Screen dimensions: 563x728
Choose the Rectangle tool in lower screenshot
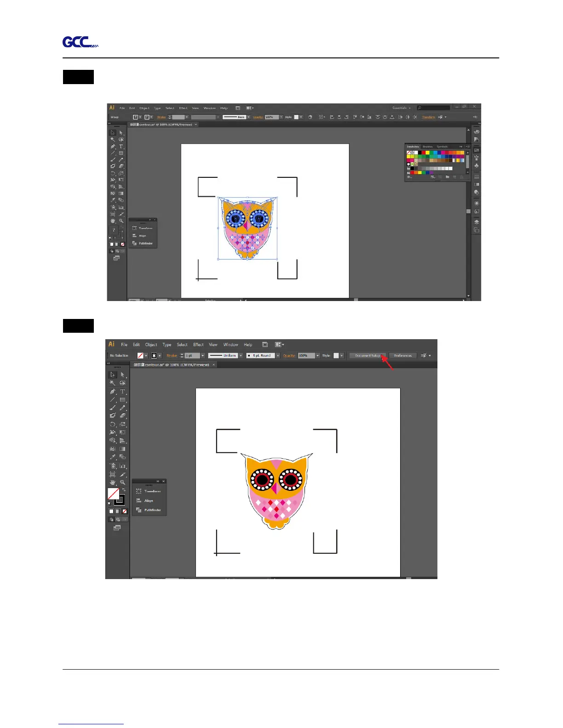tap(122, 400)
